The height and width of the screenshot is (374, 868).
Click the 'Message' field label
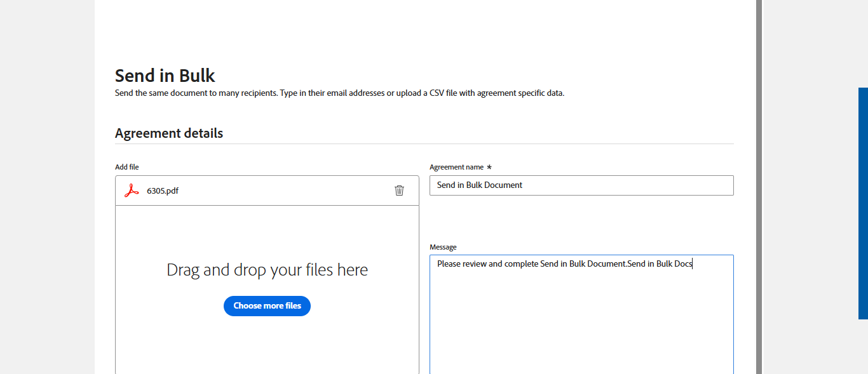click(x=443, y=247)
